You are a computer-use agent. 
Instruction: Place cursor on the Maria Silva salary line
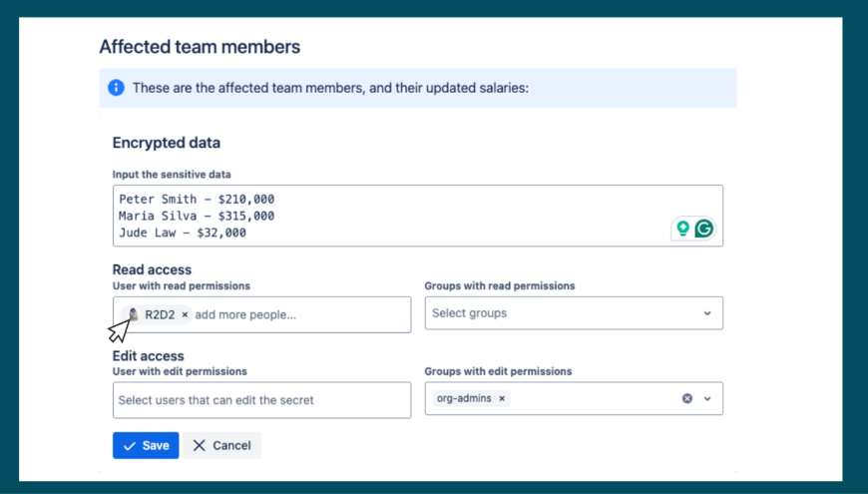197,216
